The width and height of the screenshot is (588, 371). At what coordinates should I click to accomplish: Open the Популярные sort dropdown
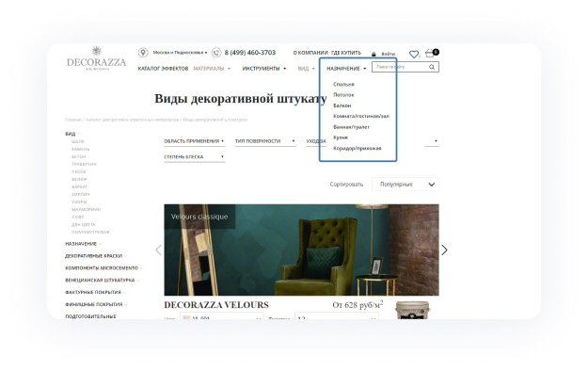click(405, 185)
